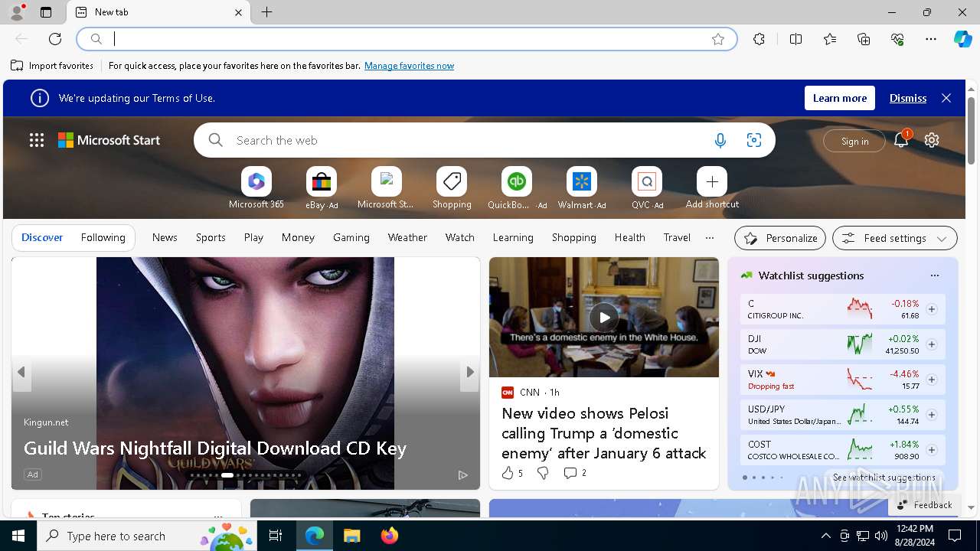Click Import favorites
This screenshot has width=980, height=551.
pyautogui.click(x=52, y=66)
